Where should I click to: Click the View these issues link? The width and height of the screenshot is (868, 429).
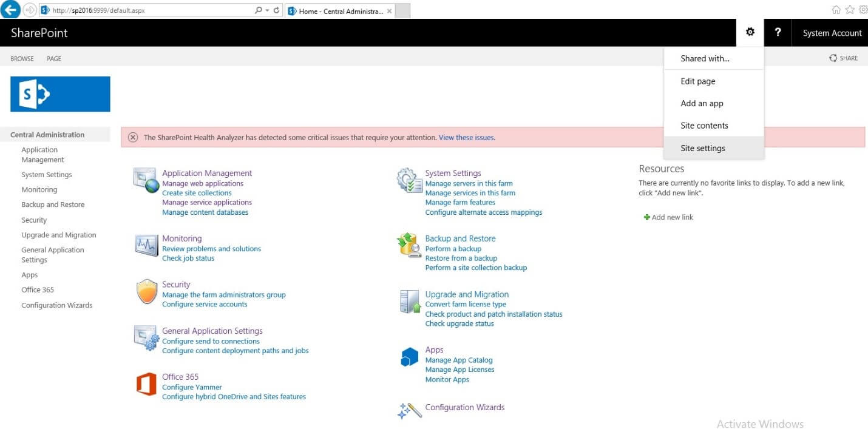(467, 138)
